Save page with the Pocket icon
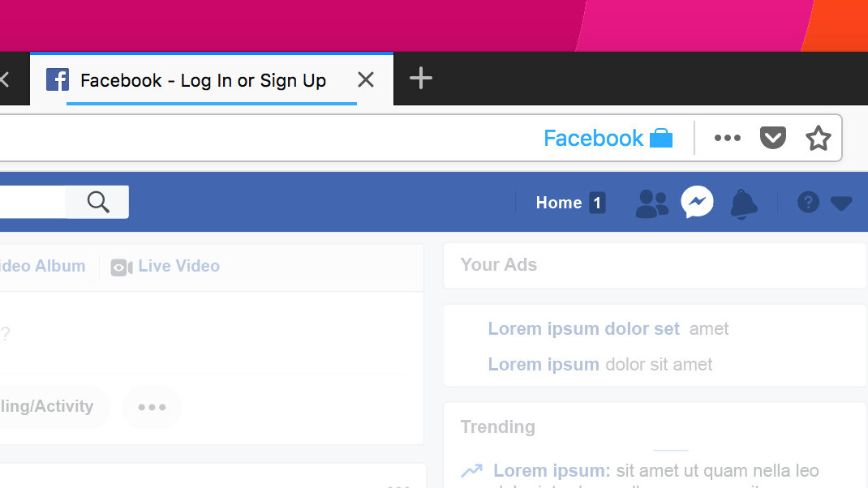This screenshot has height=488, width=868. (772, 139)
